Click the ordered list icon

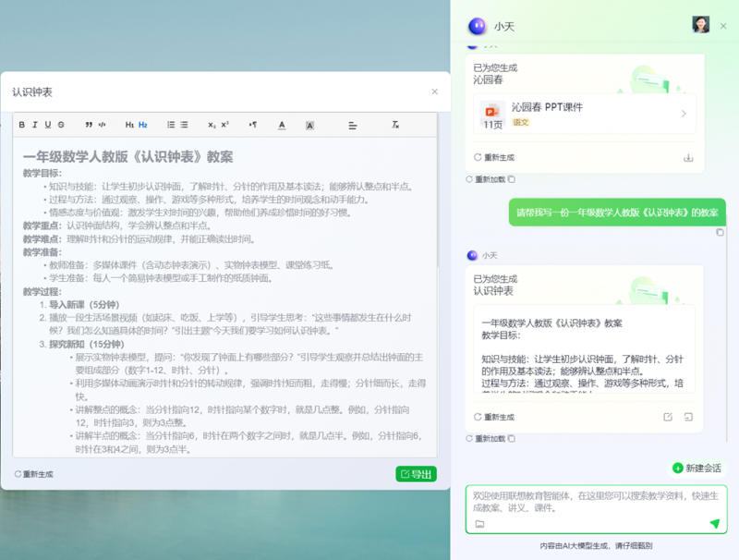coord(171,125)
